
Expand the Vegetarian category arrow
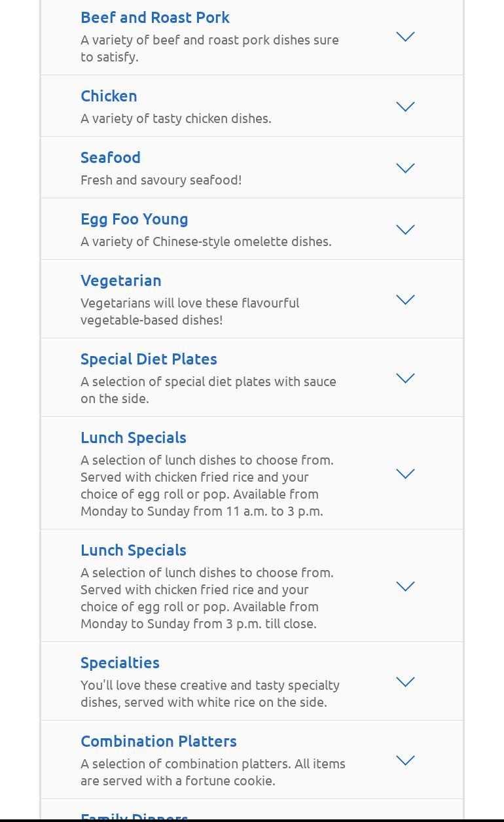pos(405,300)
